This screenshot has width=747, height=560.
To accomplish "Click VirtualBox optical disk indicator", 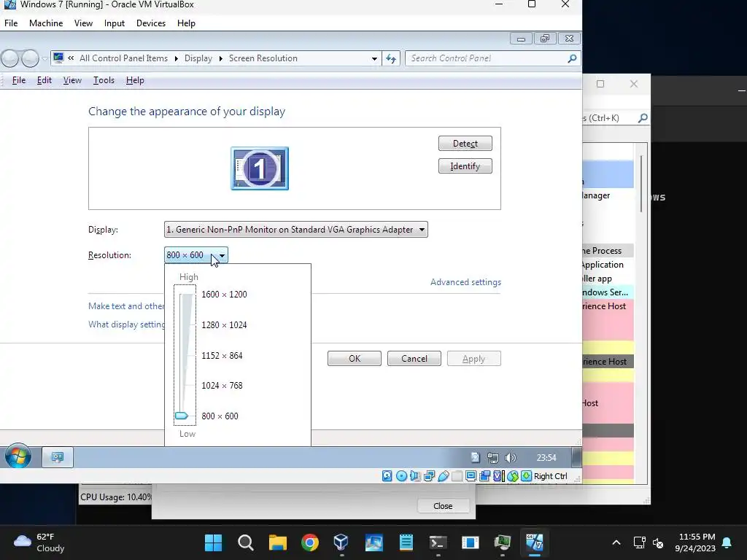I will tap(401, 475).
